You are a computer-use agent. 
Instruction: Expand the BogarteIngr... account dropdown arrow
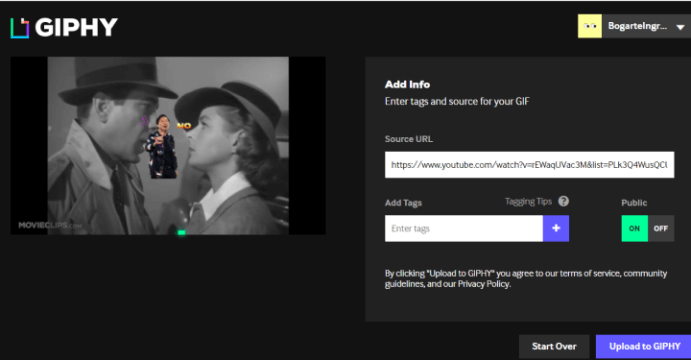coord(680,27)
